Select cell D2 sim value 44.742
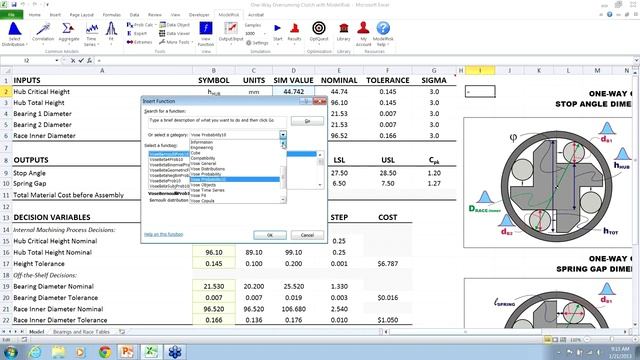The height and width of the screenshot is (360, 640). pos(293,91)
